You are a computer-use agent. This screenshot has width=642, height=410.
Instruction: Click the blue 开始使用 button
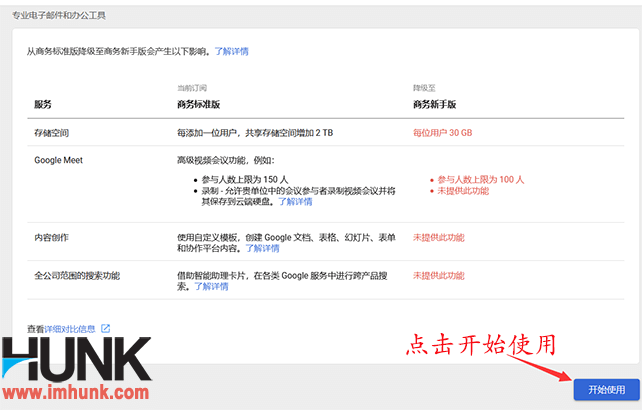[x=606, y=390]
